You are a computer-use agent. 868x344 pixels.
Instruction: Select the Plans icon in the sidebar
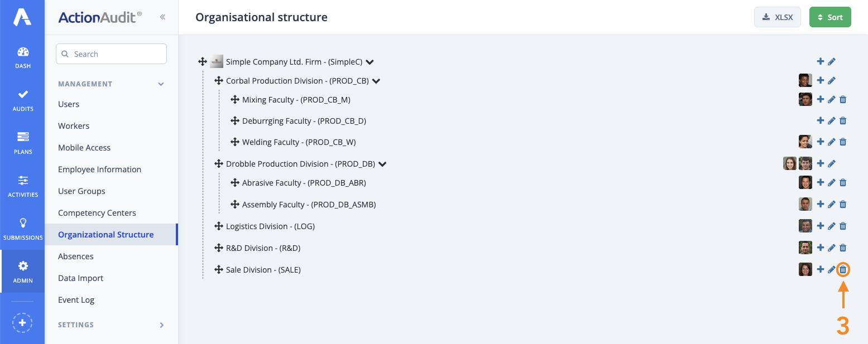22,142
